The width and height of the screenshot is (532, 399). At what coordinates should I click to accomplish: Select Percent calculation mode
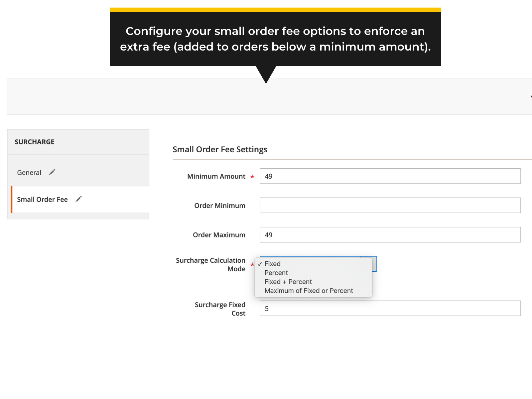pyautogui.click(x=276, y=273)
